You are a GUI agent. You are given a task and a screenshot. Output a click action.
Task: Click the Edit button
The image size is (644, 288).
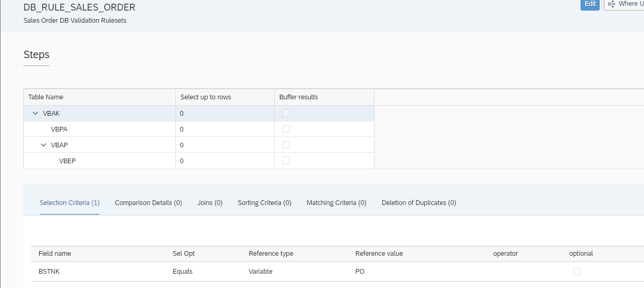(x=590, y=4)
